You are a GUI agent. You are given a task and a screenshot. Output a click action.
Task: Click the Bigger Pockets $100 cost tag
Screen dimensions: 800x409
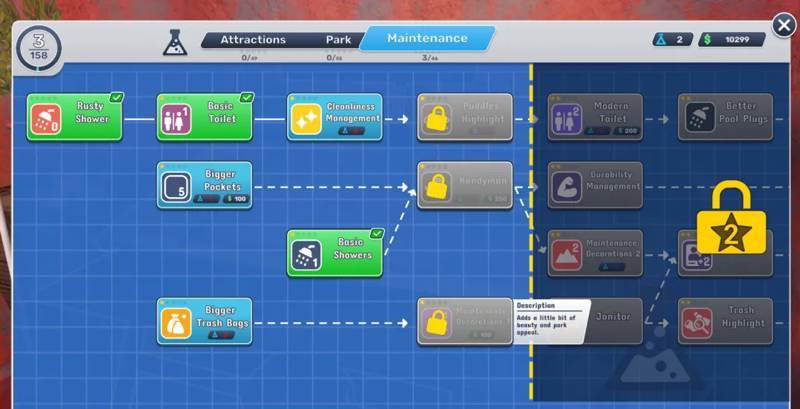pos(236,199)
